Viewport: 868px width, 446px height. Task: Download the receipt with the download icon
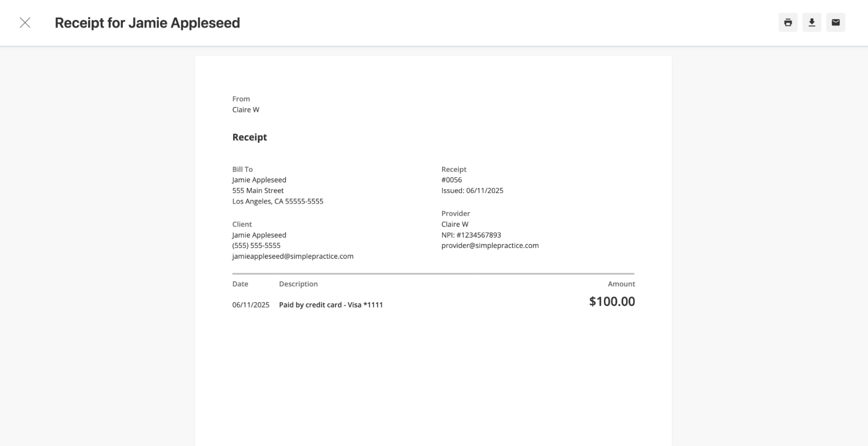tap(812, 23)
